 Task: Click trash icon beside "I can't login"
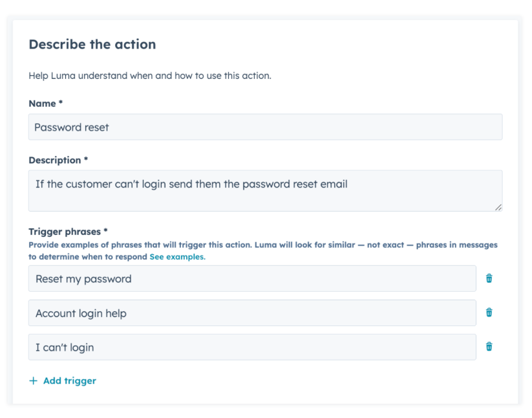pos(489,347)
